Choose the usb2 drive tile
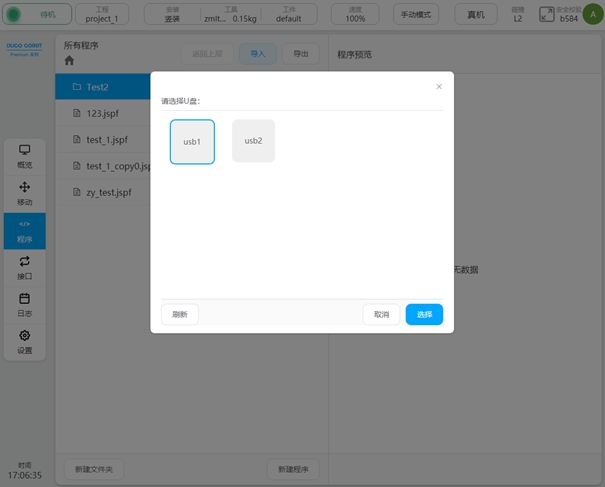 point(253,141)
